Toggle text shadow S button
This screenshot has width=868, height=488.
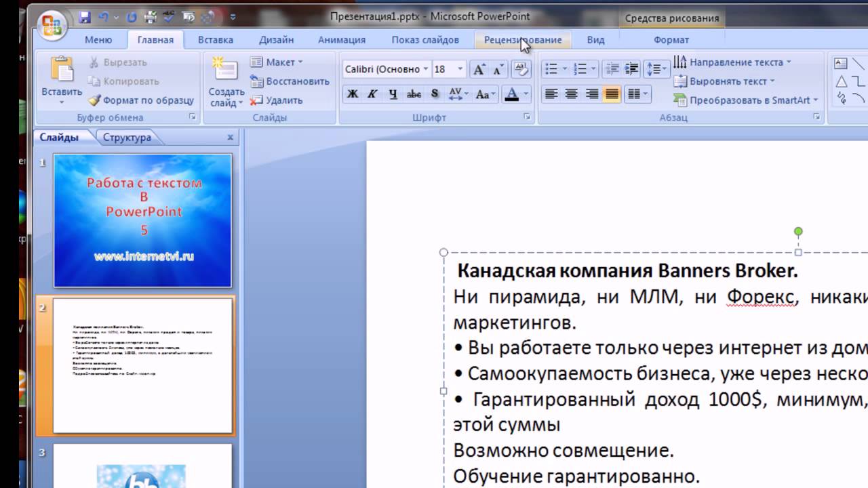pyautogui.click(x=435, y=94)
